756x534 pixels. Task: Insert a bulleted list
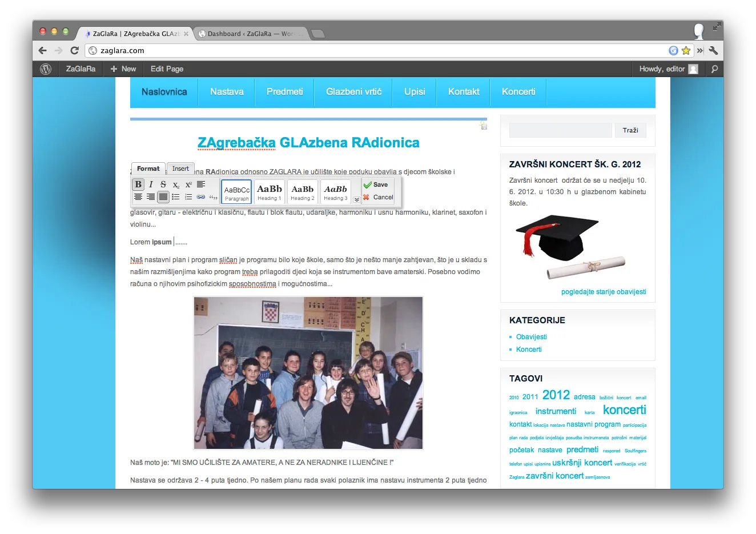(x=176, y=197)
